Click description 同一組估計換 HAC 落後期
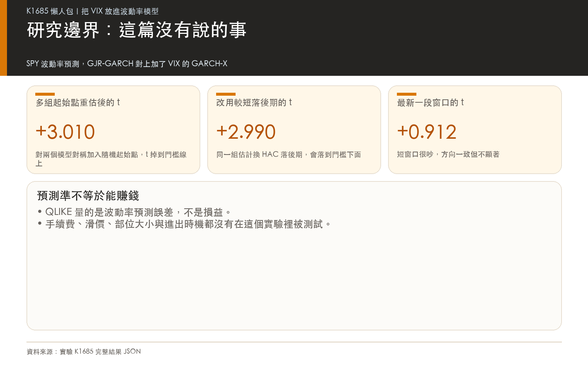Image resolution: width=588 pixels, height=368 pixels. coord(288,155)
